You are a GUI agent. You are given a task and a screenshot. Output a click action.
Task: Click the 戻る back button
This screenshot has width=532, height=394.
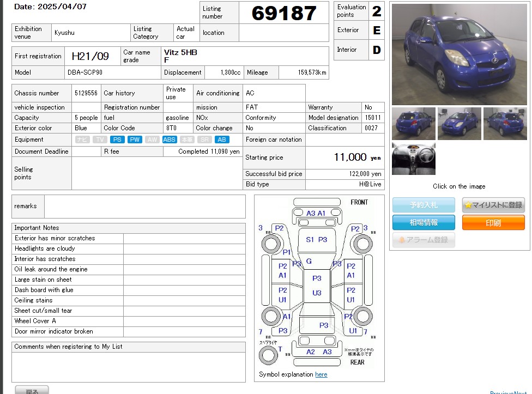click(32, 390)
